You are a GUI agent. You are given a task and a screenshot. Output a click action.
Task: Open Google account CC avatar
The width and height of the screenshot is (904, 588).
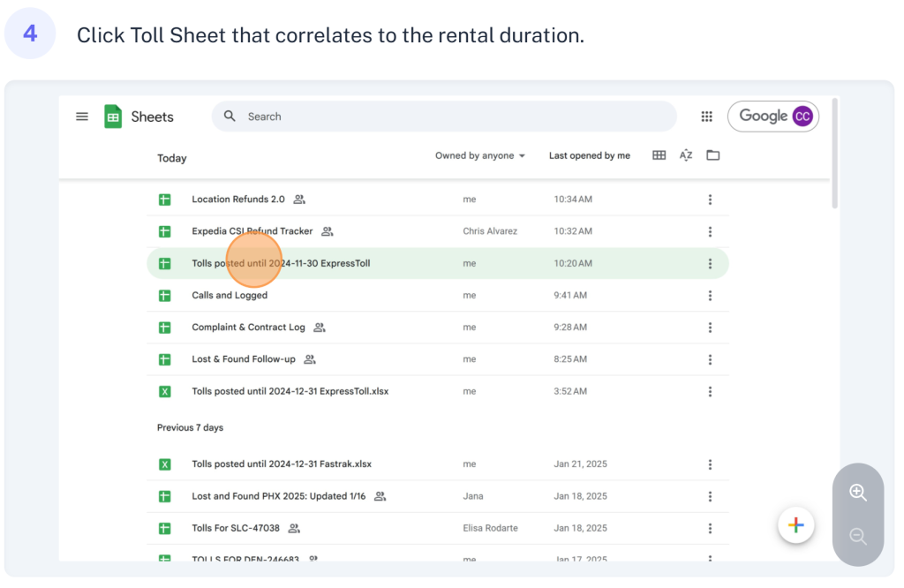click(x=802, y=117)
